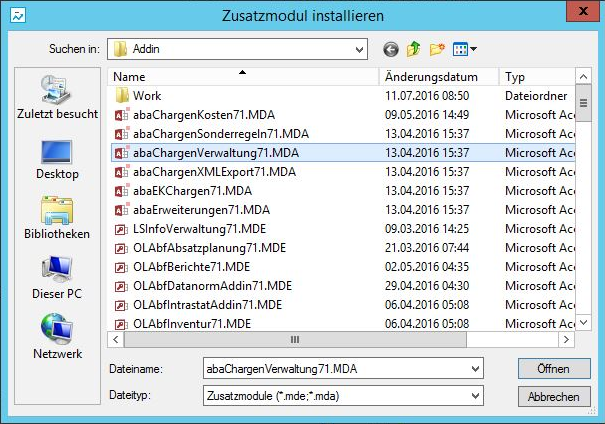Click the horizontal scrollbar in file list
605x424 pixels.
pyautogui.click(x=295, y=340)
